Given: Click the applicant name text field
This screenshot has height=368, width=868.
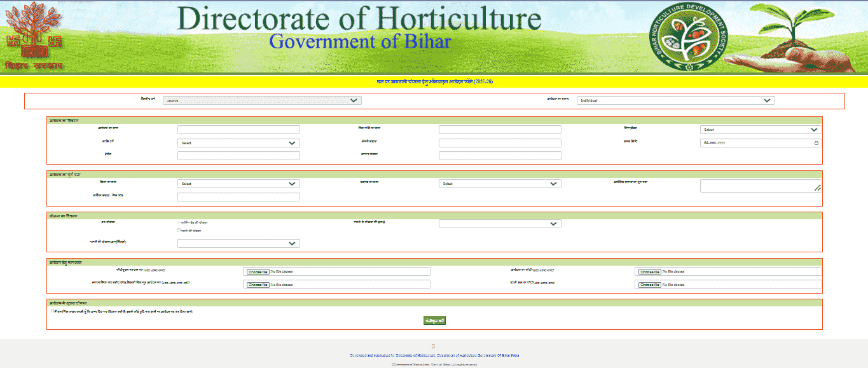Looking at the screenshot, I should pos(238,130).
